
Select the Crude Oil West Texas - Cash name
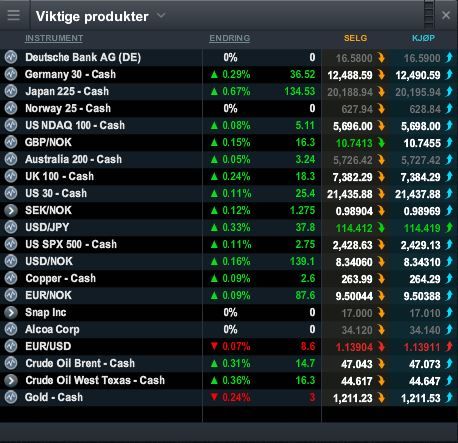click(x=95, y=380)
